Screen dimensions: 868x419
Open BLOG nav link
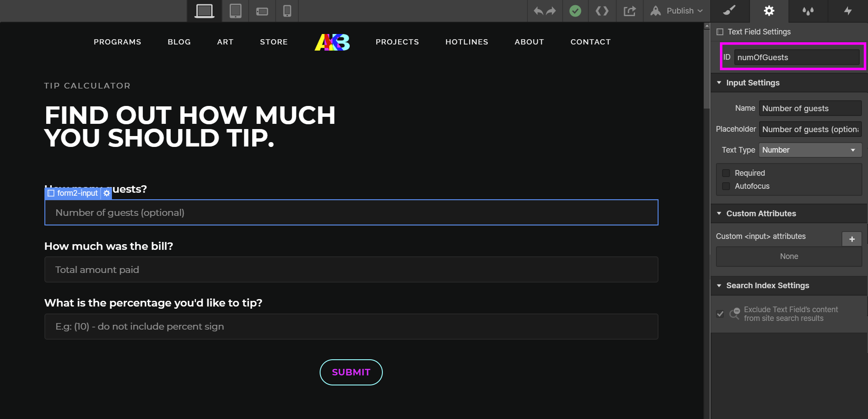pyautogui.click(x=179, y=42)
